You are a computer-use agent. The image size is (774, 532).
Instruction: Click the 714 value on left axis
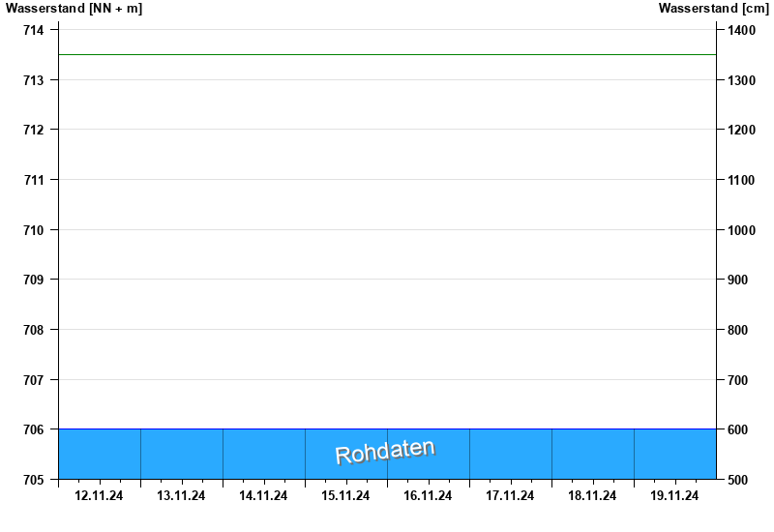tap(34, 30)
